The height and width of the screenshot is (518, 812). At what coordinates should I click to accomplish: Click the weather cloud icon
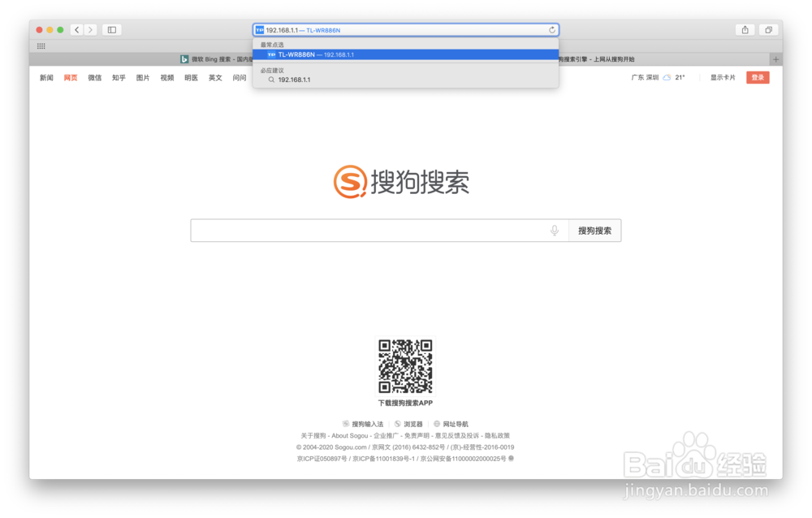[667, 78]
